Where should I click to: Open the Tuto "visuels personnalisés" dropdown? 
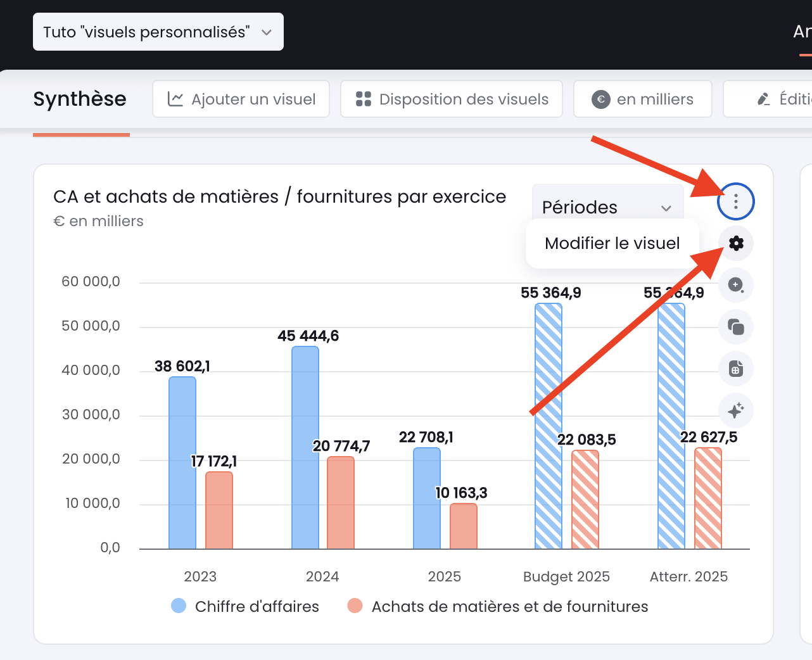(158, 32)
